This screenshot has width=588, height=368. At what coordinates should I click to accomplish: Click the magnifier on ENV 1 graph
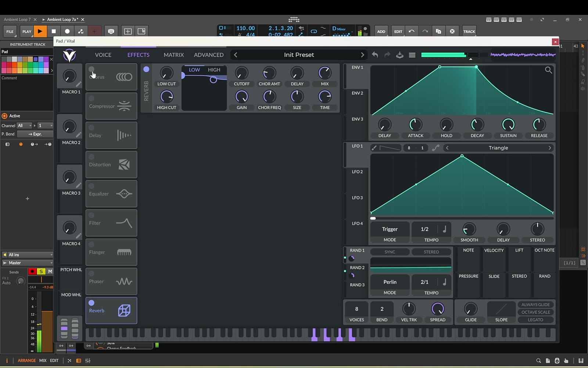548,70
